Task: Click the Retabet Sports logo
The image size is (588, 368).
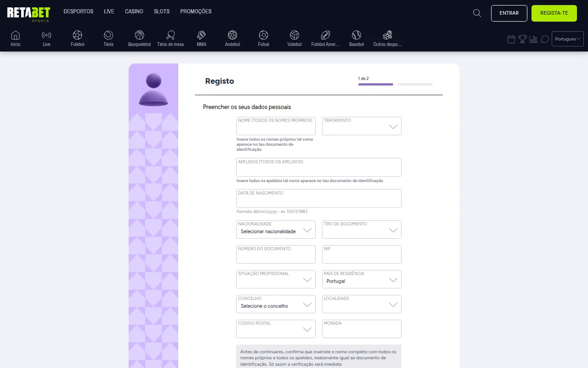Action: click(28, 14)
